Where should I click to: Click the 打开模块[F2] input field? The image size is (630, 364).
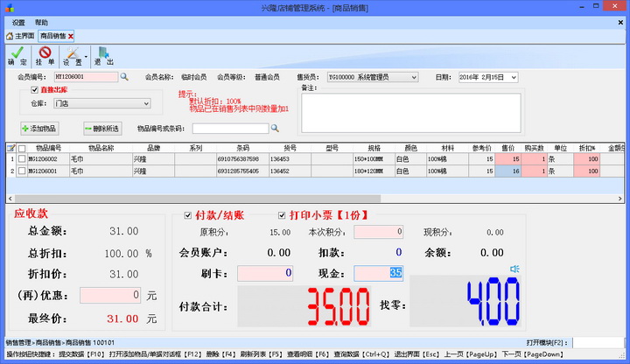coord(598,343)
